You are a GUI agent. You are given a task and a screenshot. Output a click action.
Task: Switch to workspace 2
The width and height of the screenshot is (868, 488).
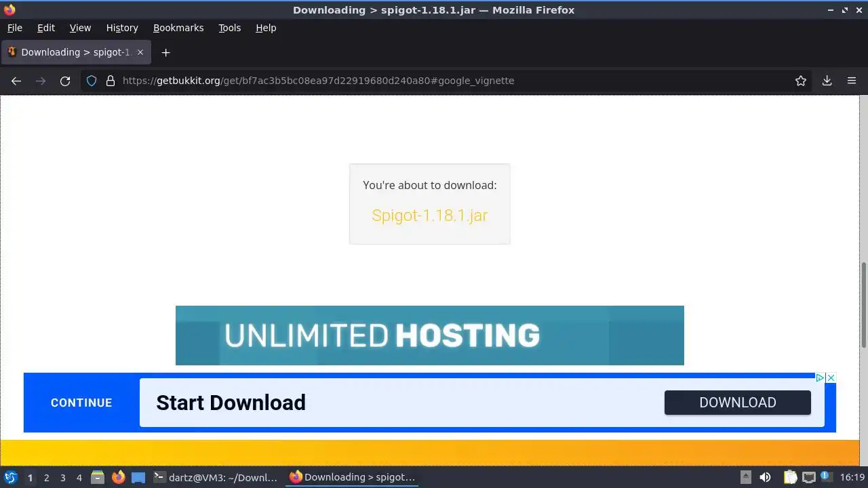[x=46, y=478]
